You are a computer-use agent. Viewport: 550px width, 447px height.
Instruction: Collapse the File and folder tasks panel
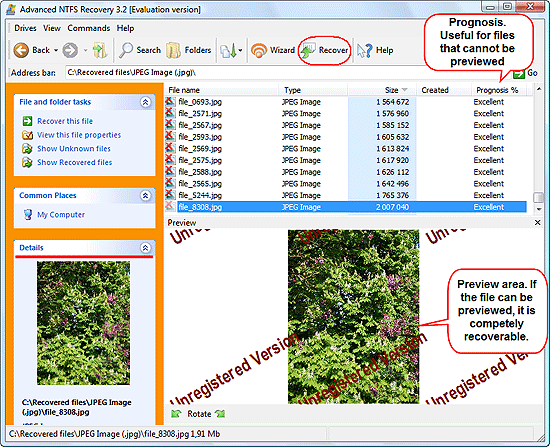[x=146, y=102]
